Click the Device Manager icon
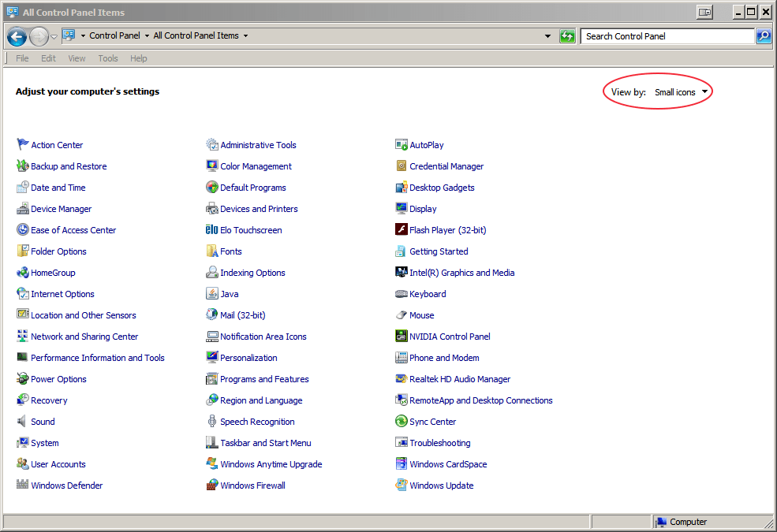 pos(22,208)
